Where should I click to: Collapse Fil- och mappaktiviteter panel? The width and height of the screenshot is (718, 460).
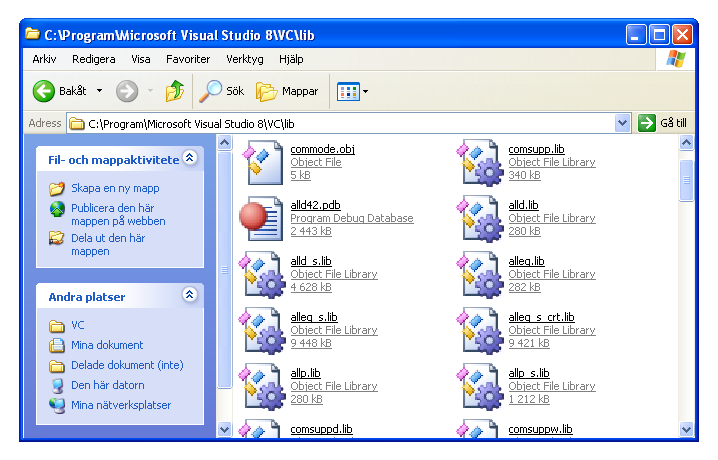(x=190, y=158)
